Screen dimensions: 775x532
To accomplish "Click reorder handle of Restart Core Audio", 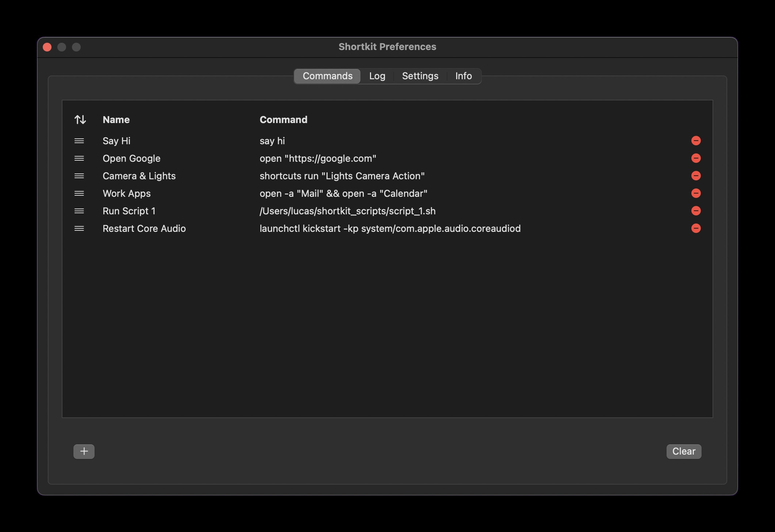I will (79, 229).
